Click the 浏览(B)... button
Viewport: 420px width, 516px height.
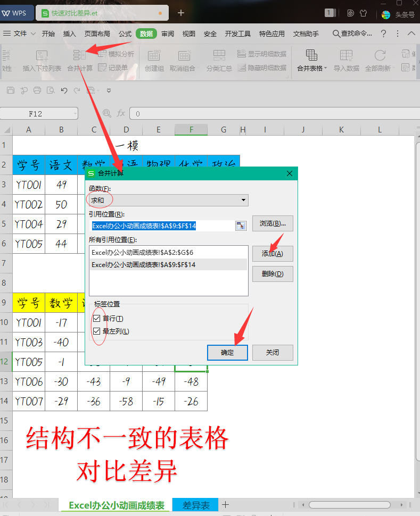tap(273, 223)
